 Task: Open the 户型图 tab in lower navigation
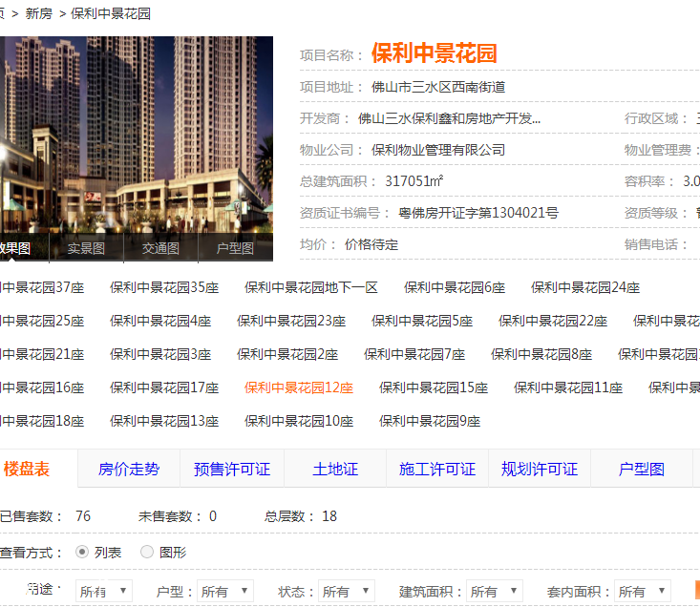(x=642, y=470)
